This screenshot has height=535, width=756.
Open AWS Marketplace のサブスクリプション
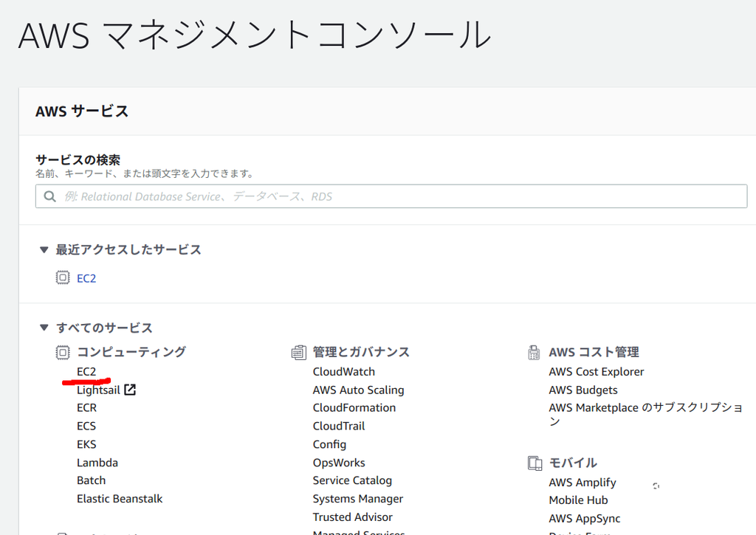click(645, 414)
